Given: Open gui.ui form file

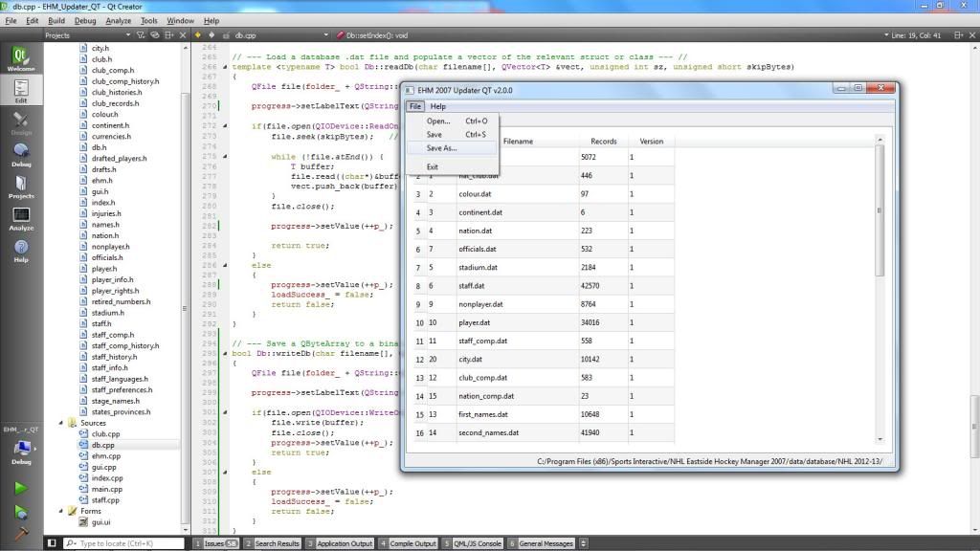Looking at the screenshot, I should [100, 522].
